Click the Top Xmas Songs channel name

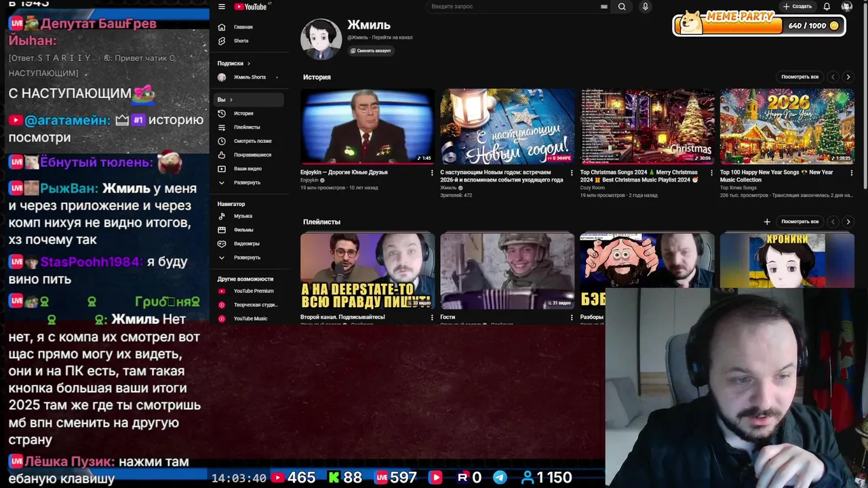tap(738, 188)
